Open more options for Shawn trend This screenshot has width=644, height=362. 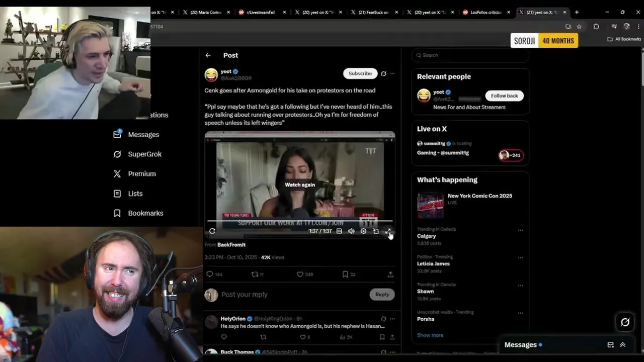click(520, 286)
